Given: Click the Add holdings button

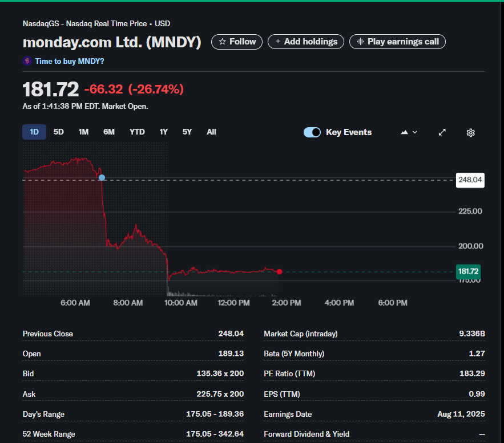Looking at the screenshot, I should click(306, 42).
